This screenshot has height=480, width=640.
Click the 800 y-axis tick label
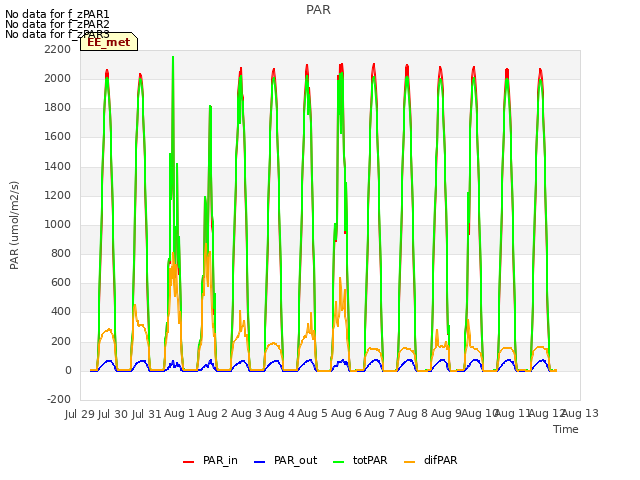(x=61, y=254)
